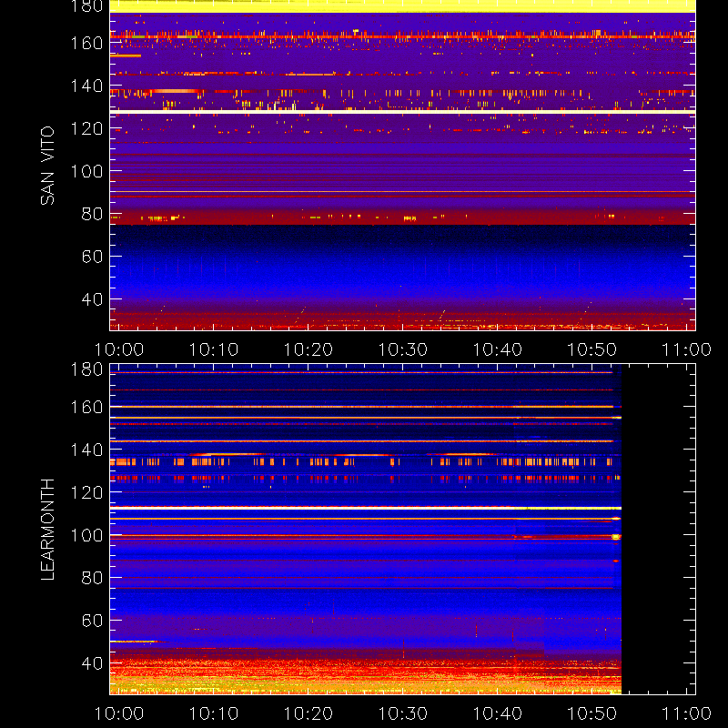Image resolution: width=728 pixels, height=728 pixels.
Task: Click the 10:00 time label under San Vito plot
Action: (x=119, y=349)
